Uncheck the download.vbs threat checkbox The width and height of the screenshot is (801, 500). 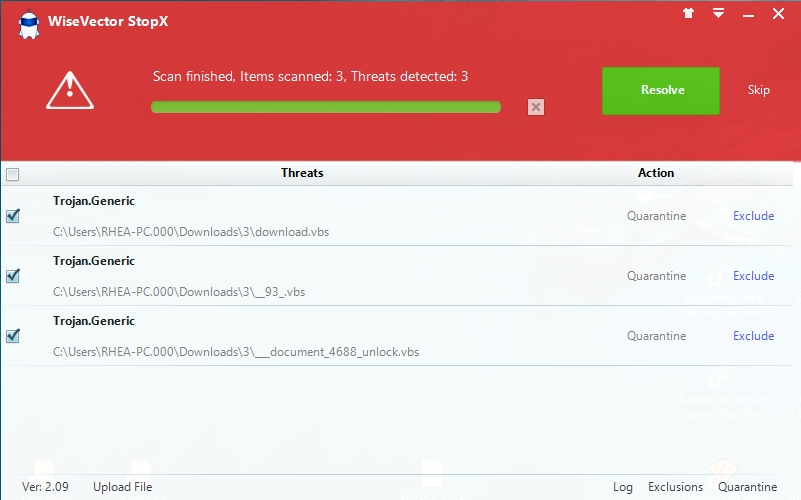click(x=13, y=216)
